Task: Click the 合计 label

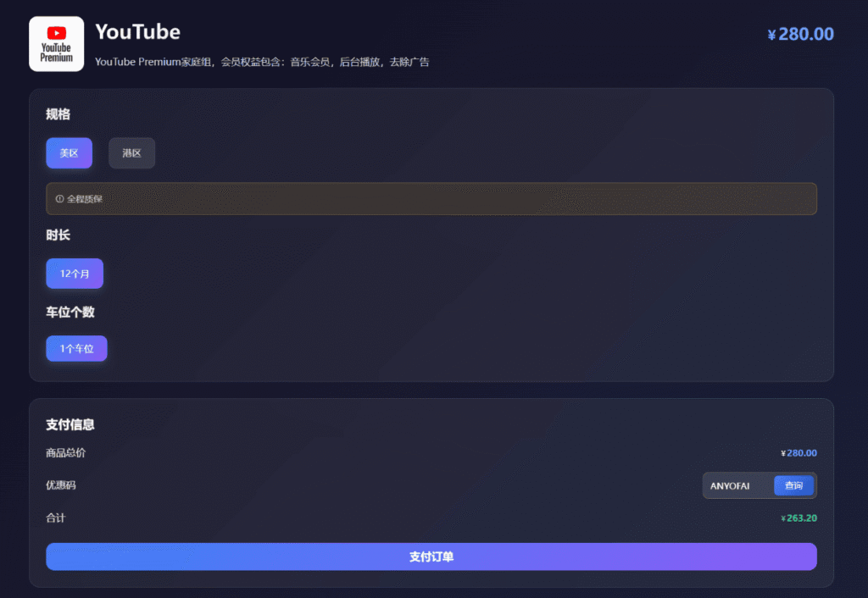Action: pos(56,518)
